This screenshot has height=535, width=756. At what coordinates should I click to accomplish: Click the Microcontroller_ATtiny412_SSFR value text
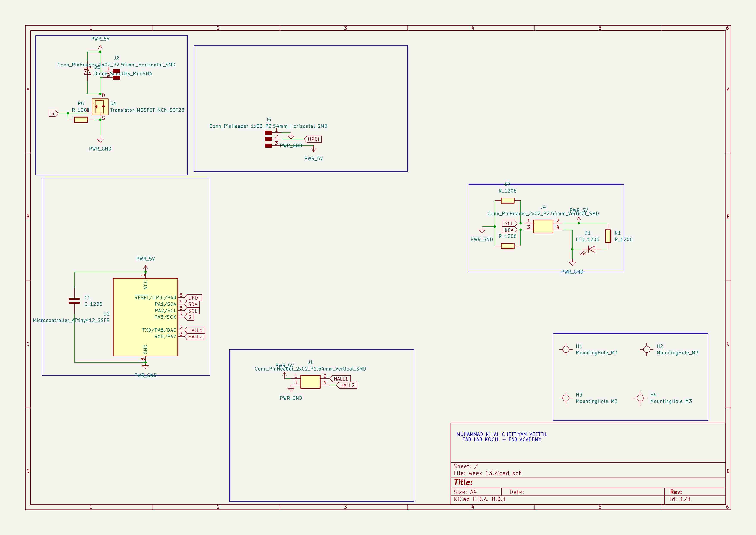[71, 320]
